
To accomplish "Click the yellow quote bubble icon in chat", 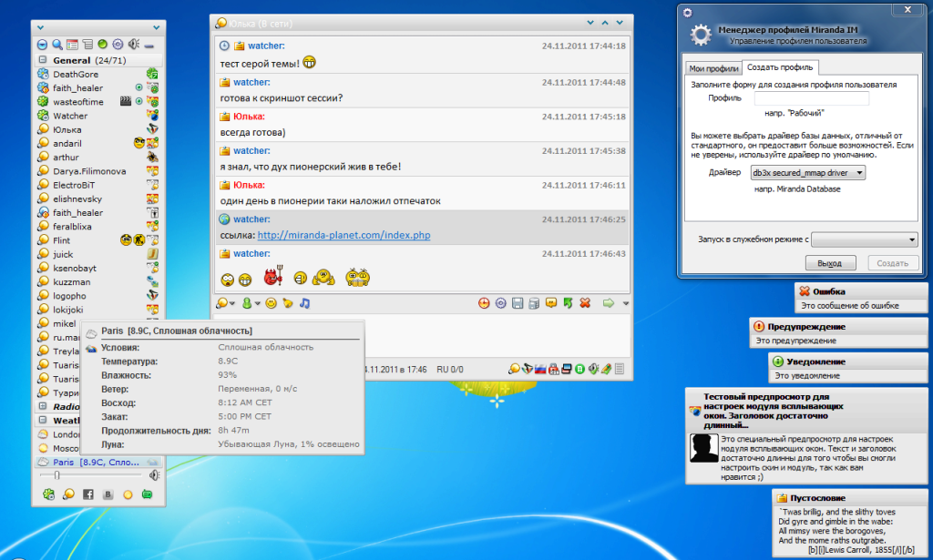I will click(x=551, y=303).
